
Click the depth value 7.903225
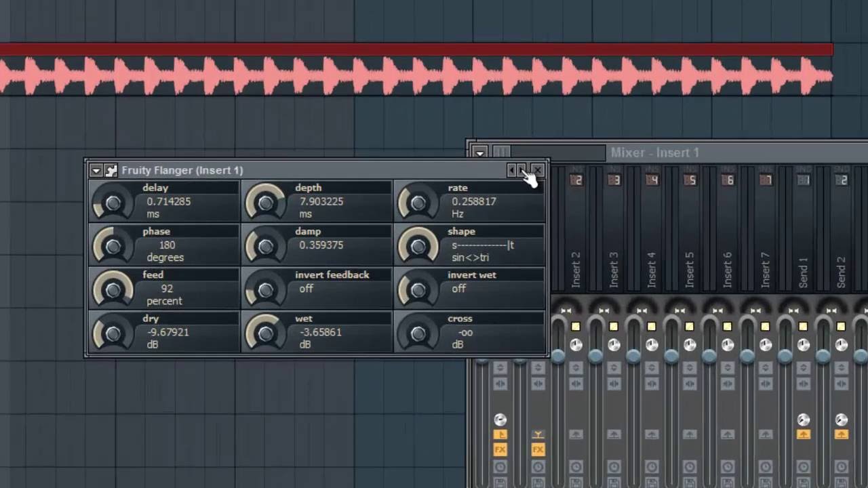(321, 201)
